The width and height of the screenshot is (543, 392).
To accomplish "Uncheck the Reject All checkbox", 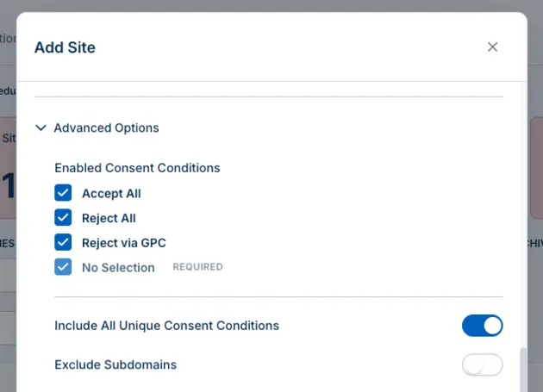I will 63,217.
